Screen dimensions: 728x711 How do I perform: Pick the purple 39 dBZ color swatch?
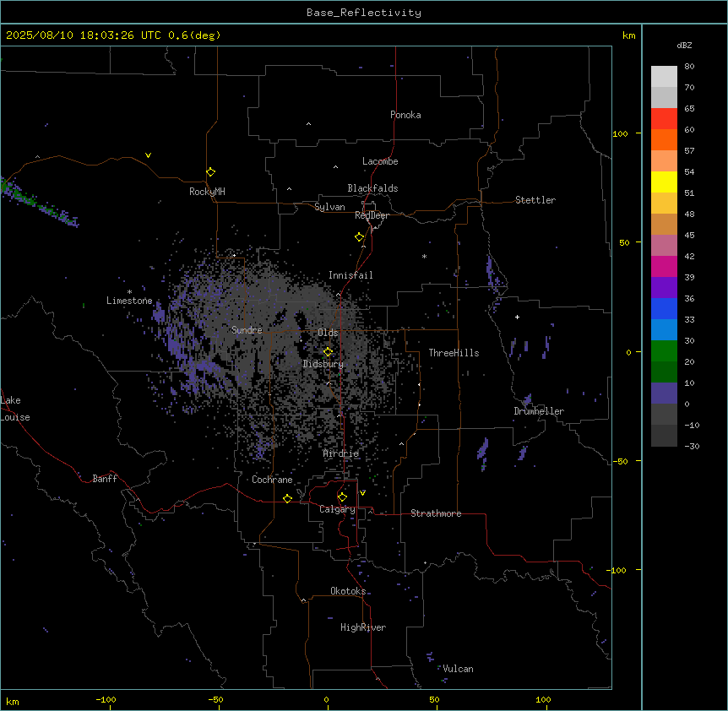pyautogui.click(x=664, y=287)
